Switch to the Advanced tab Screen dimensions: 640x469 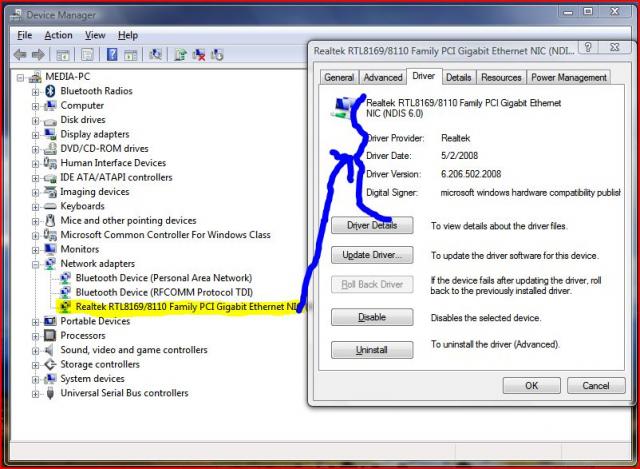click(x=383, y=77)
